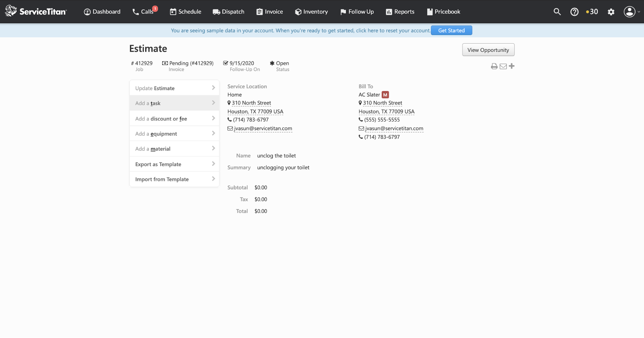644x338 pixels.
Task: Click Service Location email jvasun@servicetitan.com
Action: click(263, 128)
